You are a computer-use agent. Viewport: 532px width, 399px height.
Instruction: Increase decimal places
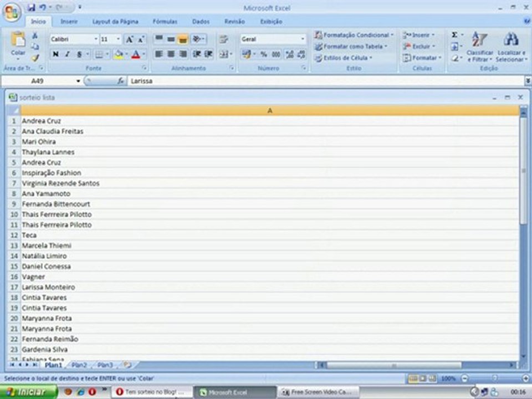pos(290,54)
